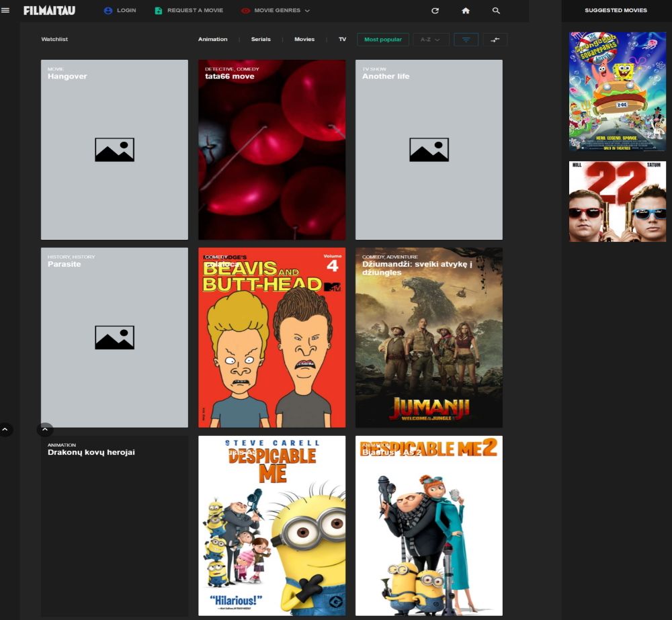Open search with magnifier icon

pos(496,10)
